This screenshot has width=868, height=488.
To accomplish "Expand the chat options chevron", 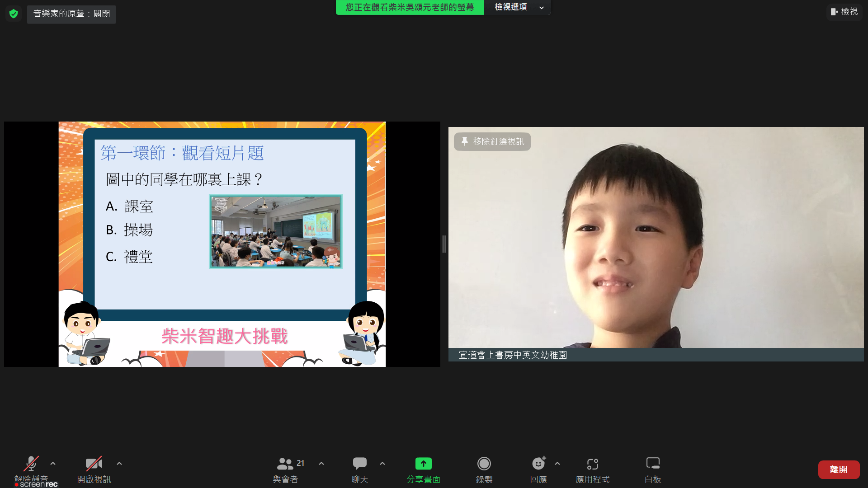I will click(x=382, y=464).
